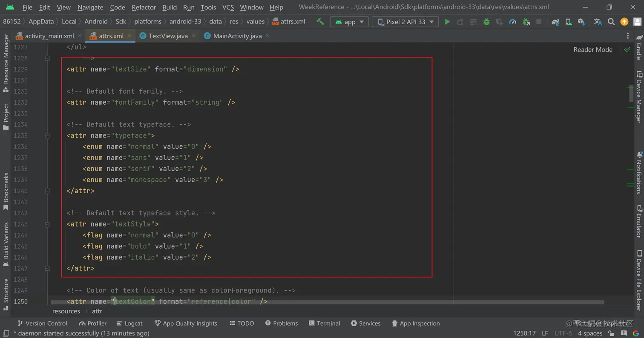This screenshot has width=644, height=338.
Task: Open Project tool window on left edge
Action: (6, 117)
